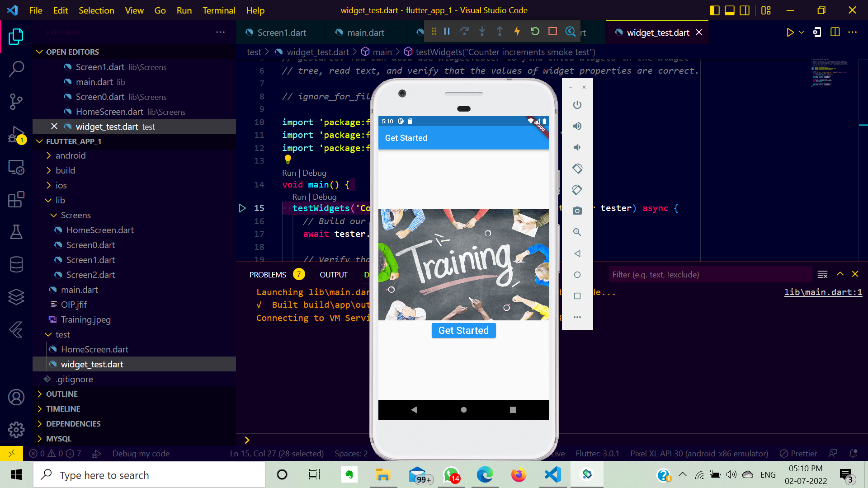Tap the Get Started button in emulator
This screenshot has width=868, height=488.
pos(463,330)
